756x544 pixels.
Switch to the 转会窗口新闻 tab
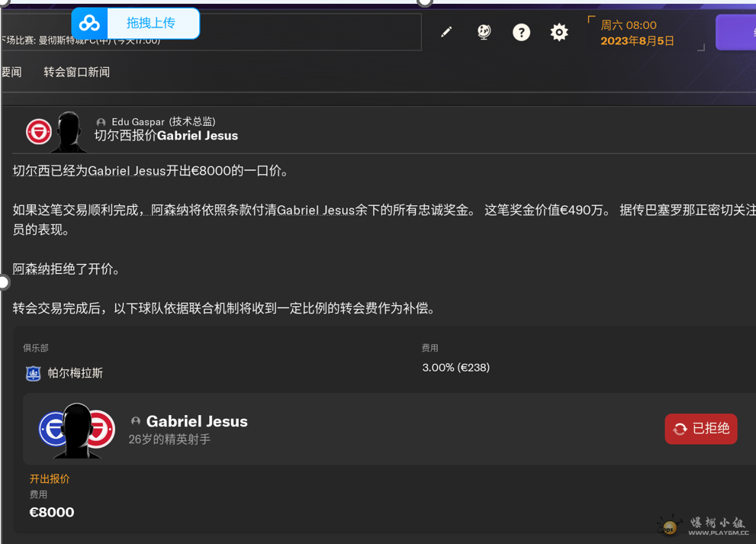tap(76, 72)
